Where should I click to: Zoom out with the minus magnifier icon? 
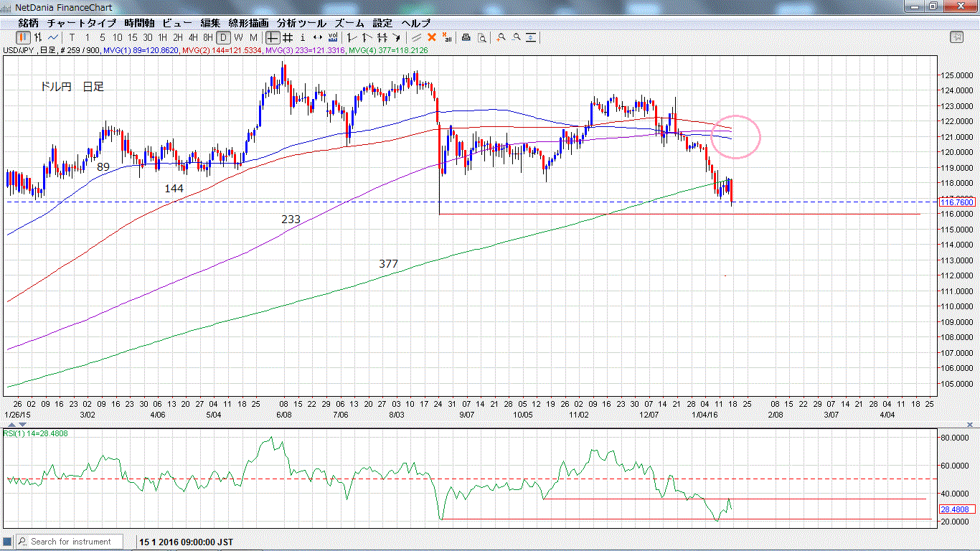(516, 37)
